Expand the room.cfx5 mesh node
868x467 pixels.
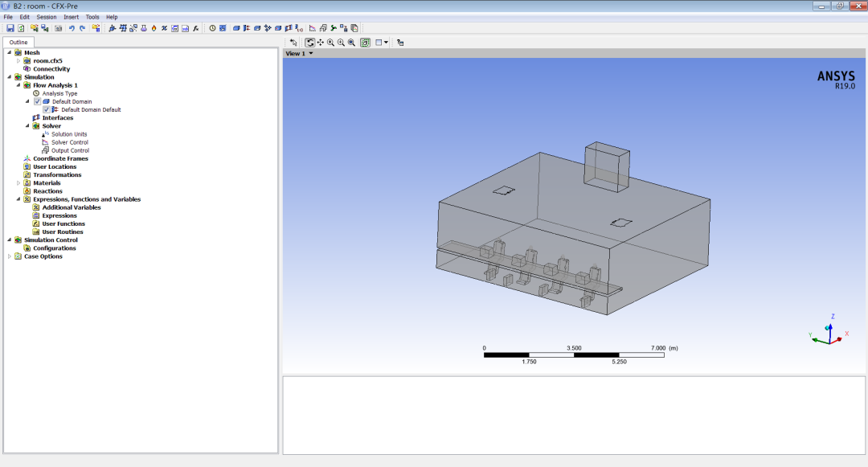pos(18,61)
